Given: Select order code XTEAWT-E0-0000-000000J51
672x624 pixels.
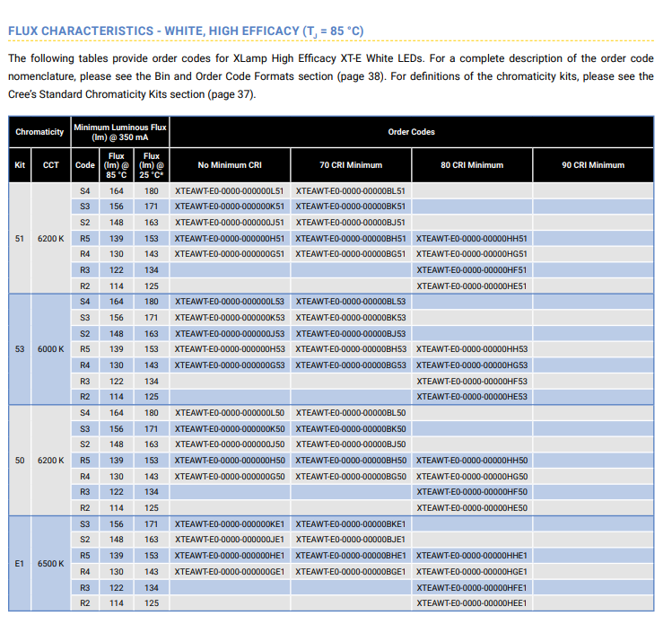Looking at the screenshot, I should (230, 223).
